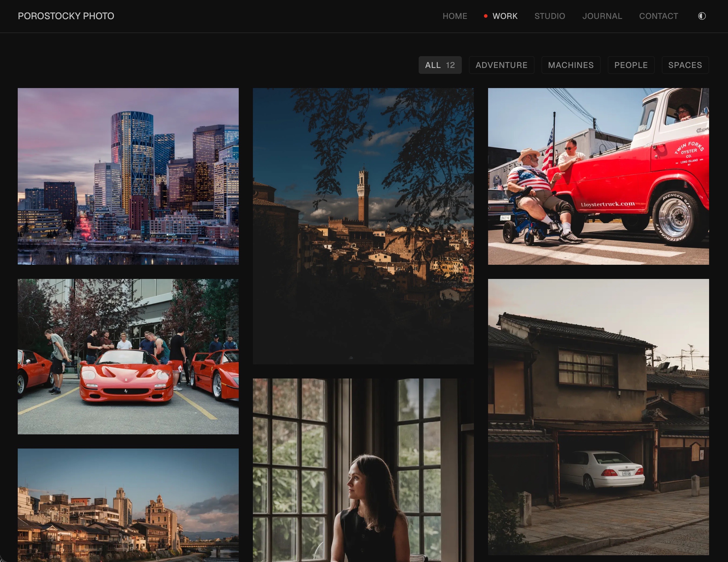Filter gallery by Machines
The image size is (728, 562).
coord(571,65)
